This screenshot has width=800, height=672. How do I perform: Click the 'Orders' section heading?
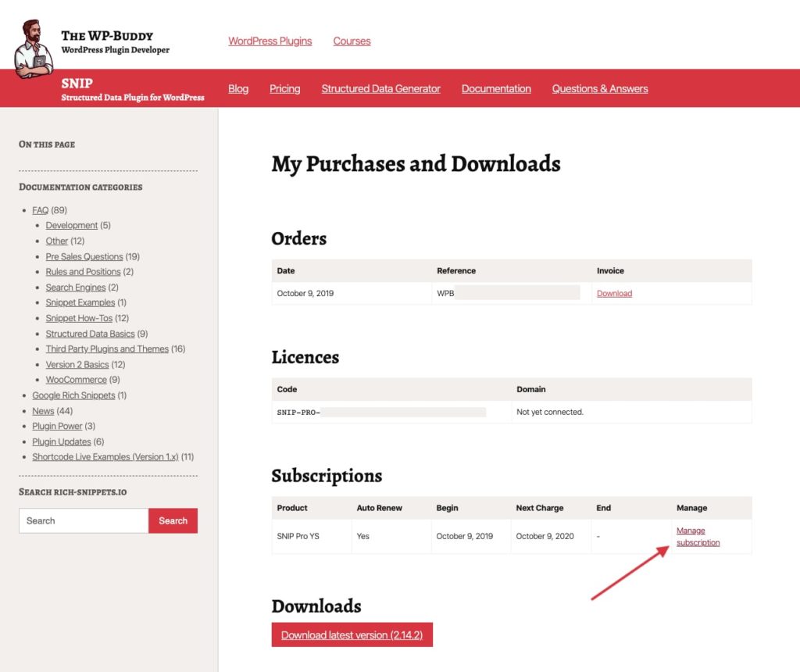tap(299, 239)
